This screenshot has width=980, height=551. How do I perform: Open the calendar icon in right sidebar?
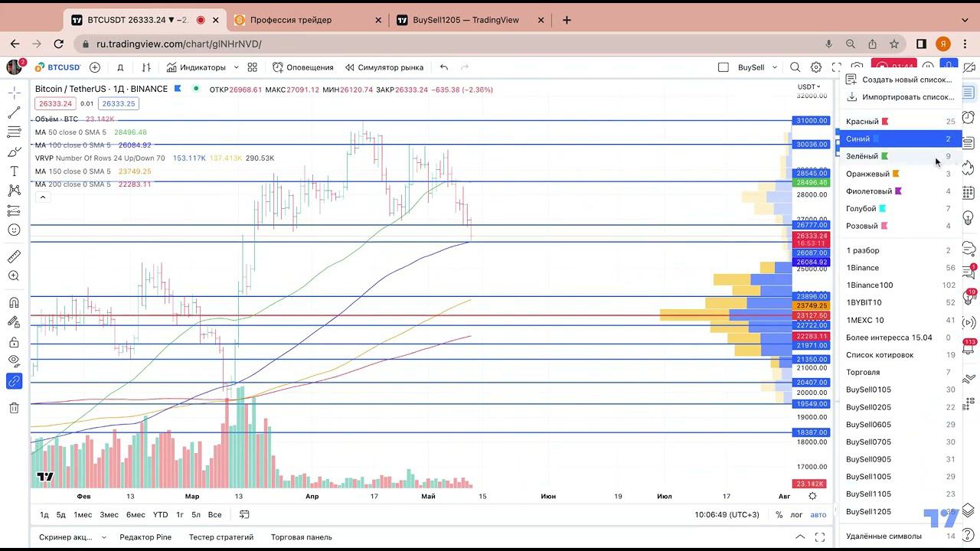point(969,193)
